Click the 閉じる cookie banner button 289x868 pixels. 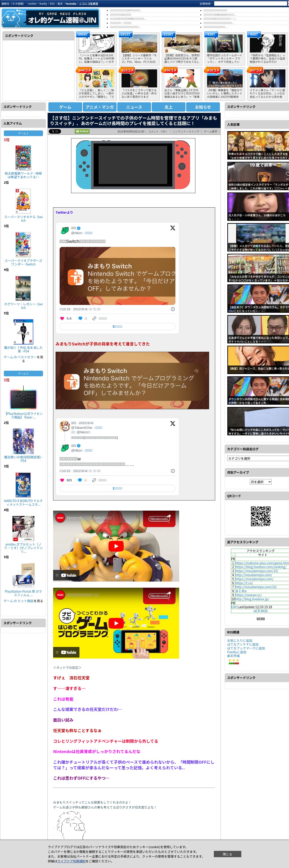pyautogui.click(x=227, y=854)
